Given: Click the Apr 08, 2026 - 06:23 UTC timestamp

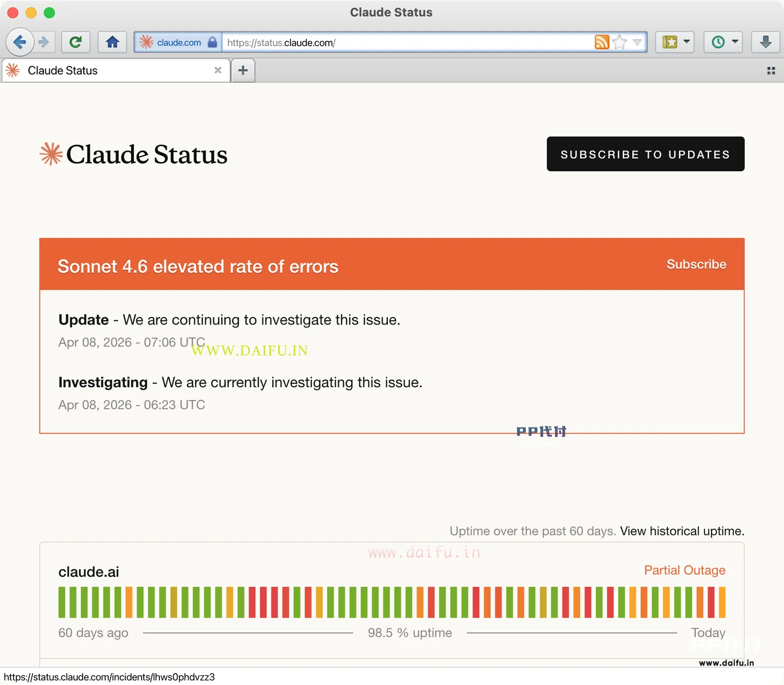Looking at the screenshot, I should [x=132, y=405].
